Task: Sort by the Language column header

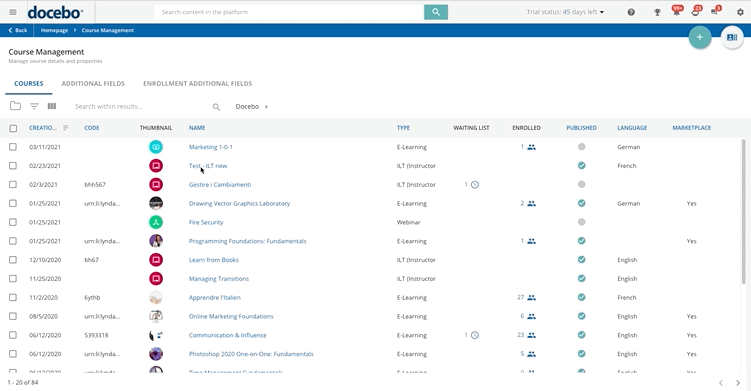Action: coord(632,128)
